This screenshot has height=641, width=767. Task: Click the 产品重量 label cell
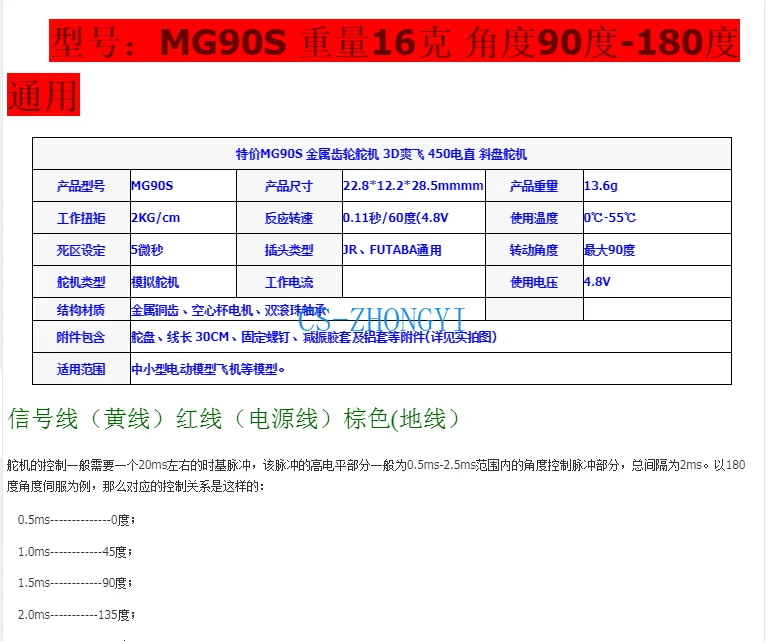click(x=534, y=186)
